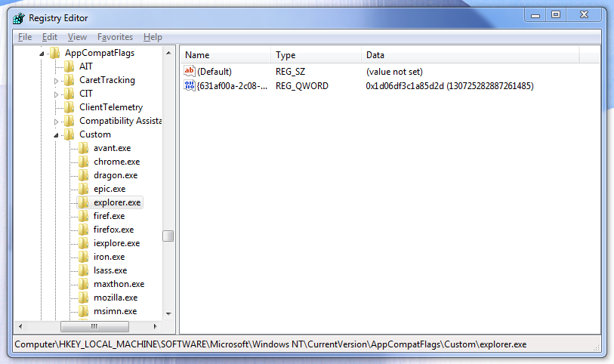Viewport: 614px width, 364px height.
Task: Close the Registry Editor window
Action: 584,15
